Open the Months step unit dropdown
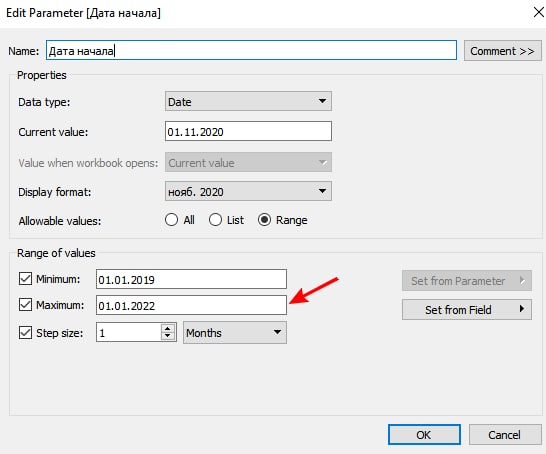546x454 pixels. coord(235,332)
